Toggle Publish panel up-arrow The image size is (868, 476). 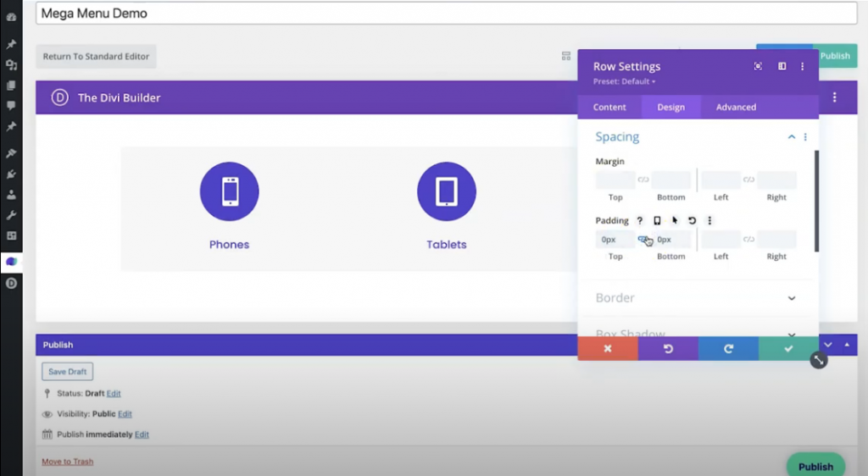click(847, 345)
